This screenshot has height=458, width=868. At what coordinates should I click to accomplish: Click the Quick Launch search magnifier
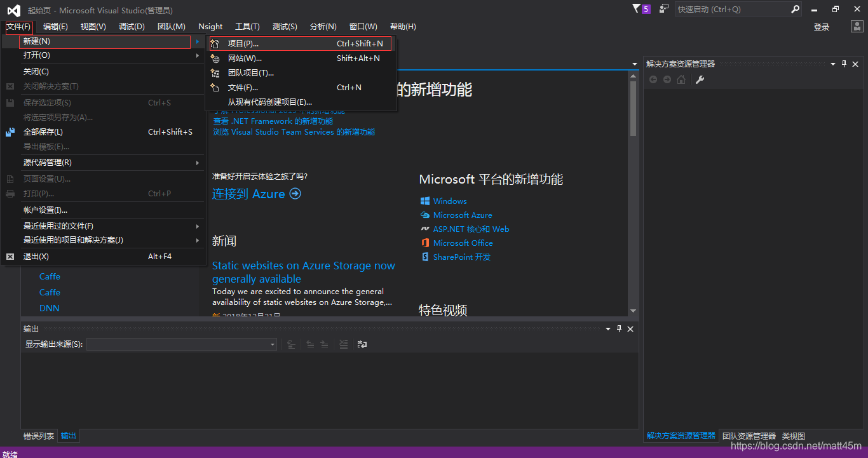point(795,9)
